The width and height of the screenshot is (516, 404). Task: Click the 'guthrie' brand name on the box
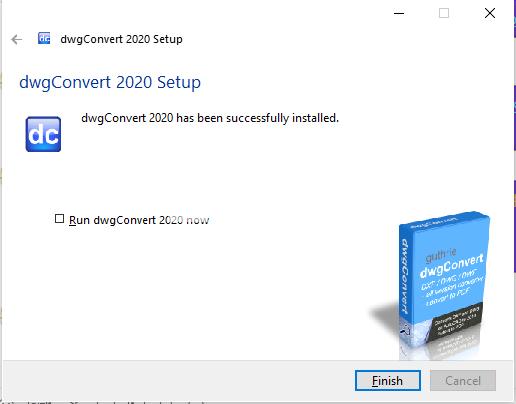[441, 255]
